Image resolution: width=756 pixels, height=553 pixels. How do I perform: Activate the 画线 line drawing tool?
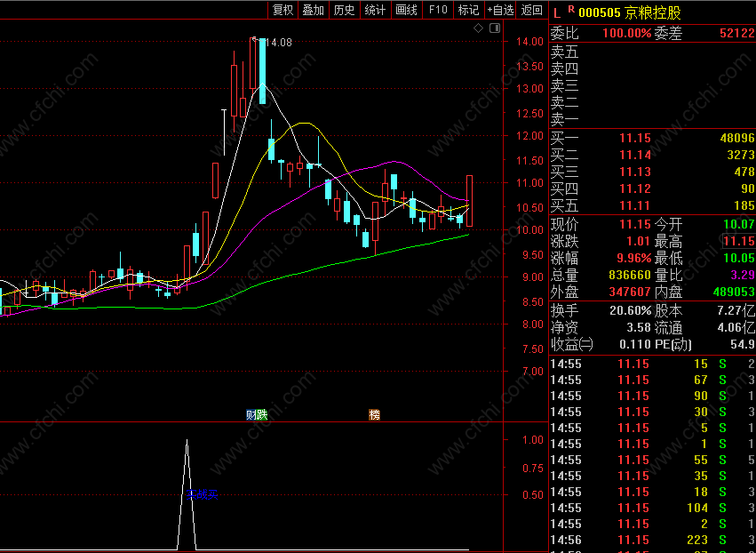coord(407,10)
